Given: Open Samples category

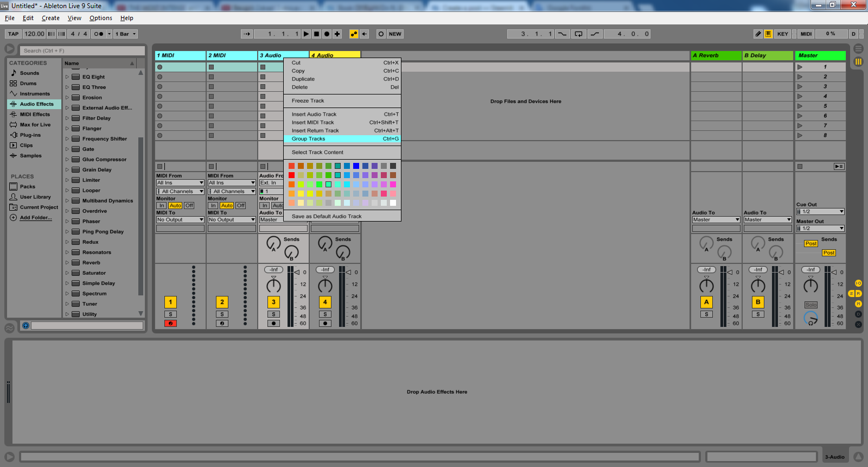Looking at the screenshot, I should pyautogui.click(x=30, y=155).
